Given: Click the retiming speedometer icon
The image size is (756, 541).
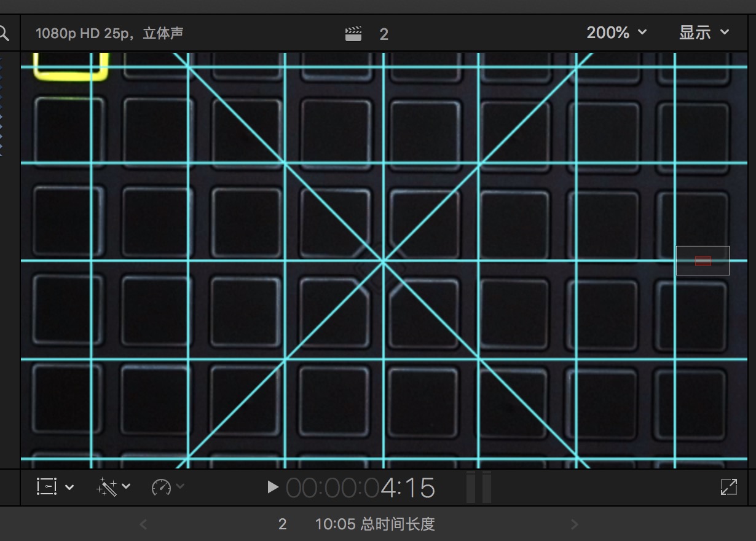Looking at the screenshot, I should [161, 488].
